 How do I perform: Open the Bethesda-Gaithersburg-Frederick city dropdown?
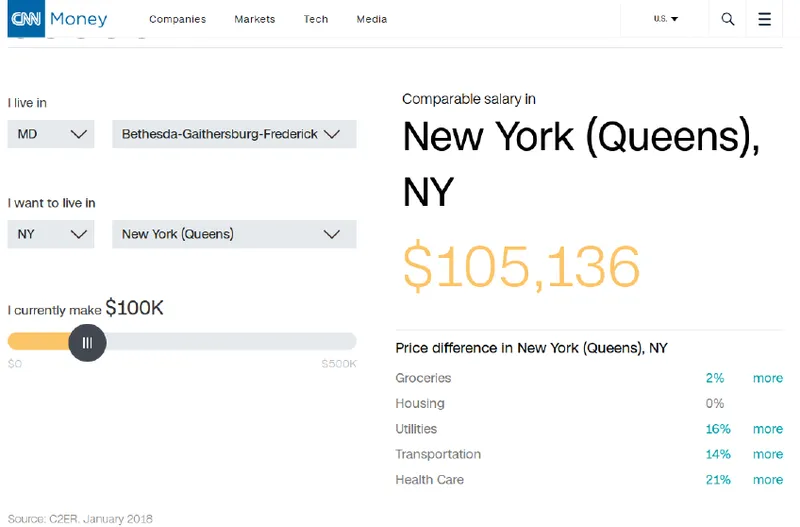coord(234,134)
